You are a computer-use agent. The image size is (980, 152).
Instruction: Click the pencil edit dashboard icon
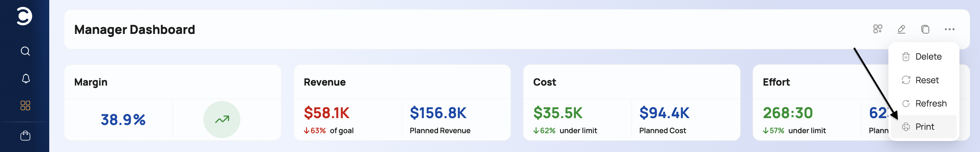point(901,29)
